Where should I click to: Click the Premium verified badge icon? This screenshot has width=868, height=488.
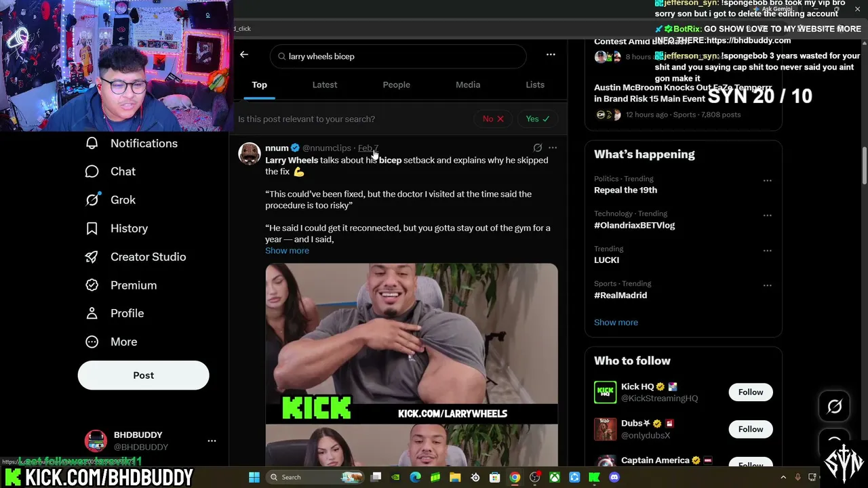(92, 285)
